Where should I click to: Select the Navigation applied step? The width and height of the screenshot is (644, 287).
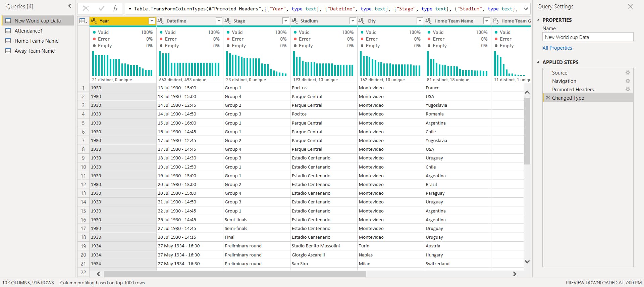coord(588,81)
